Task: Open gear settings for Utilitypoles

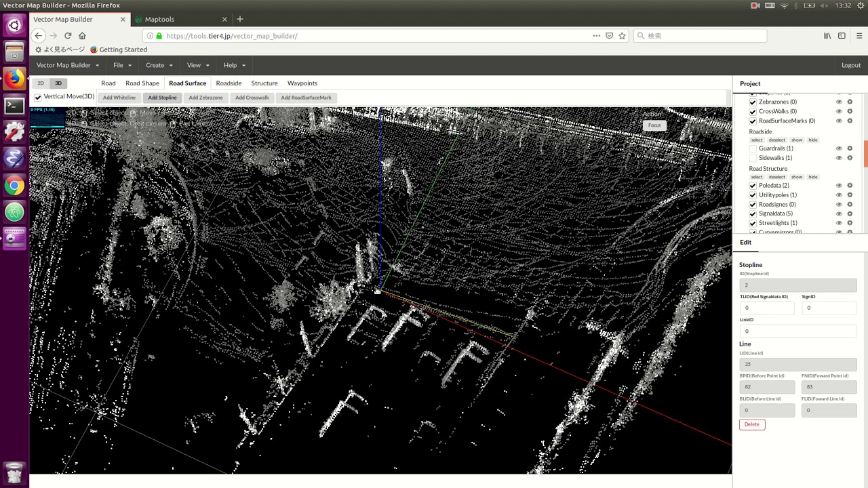Action: click(850, 195)
